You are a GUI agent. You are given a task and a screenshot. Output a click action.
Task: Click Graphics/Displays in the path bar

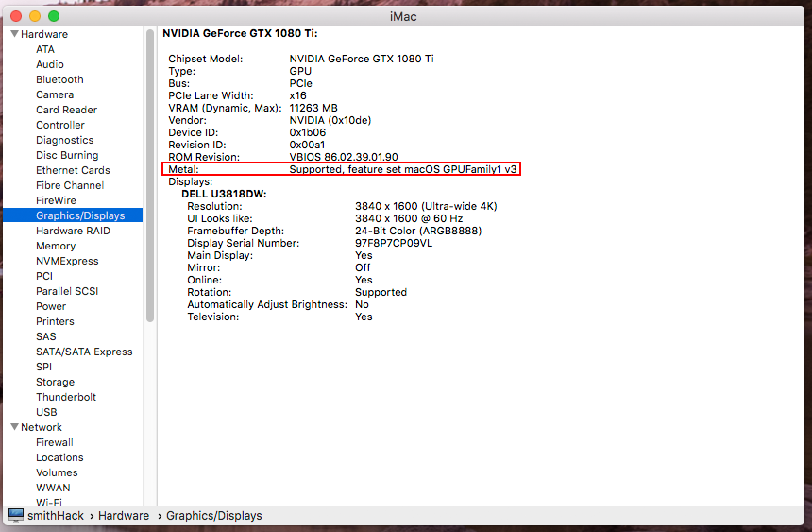214,515
